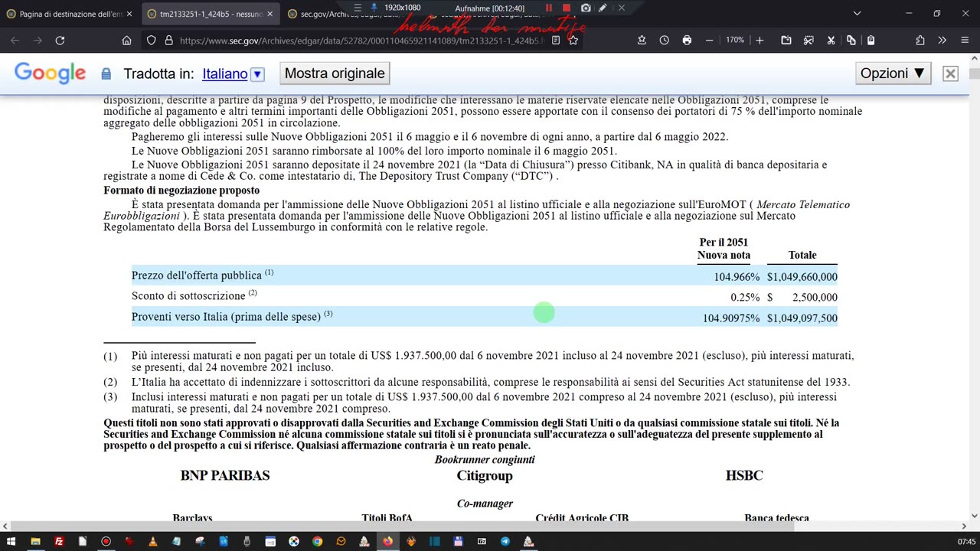
Task: Close the recorder overlay bar
Action: pyautogui.click(x=621, y=8)
